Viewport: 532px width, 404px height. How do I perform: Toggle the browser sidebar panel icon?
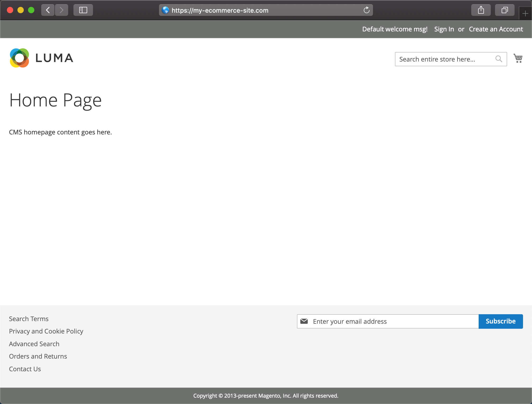[83, 10]
